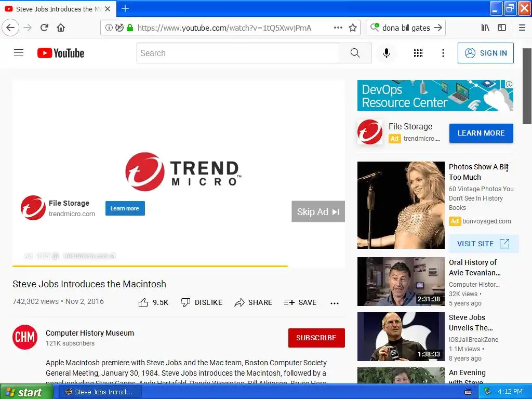
Task: Click the page vertical scrollbar thumb
Action: click(527, 86)
